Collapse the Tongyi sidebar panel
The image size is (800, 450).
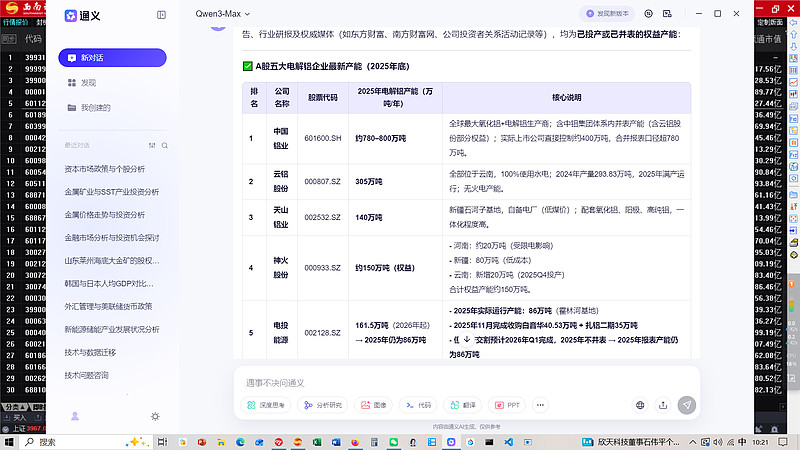(162, 15)
